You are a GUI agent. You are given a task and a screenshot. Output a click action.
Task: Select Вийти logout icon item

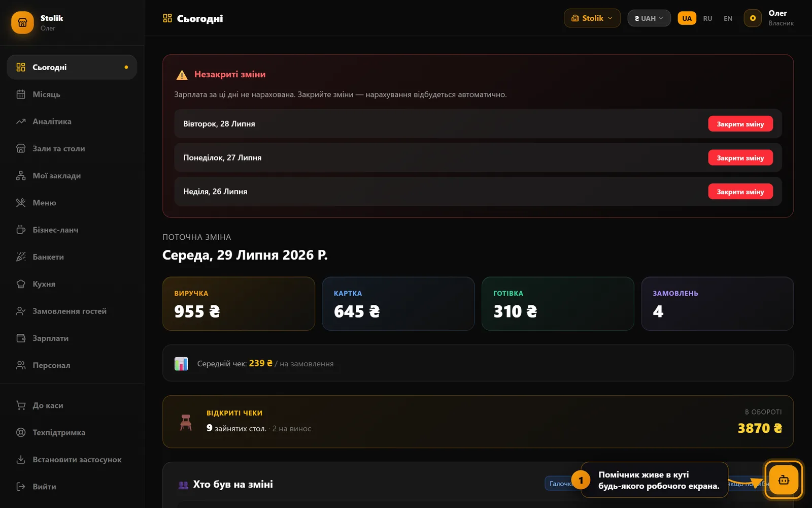point(72,487)
